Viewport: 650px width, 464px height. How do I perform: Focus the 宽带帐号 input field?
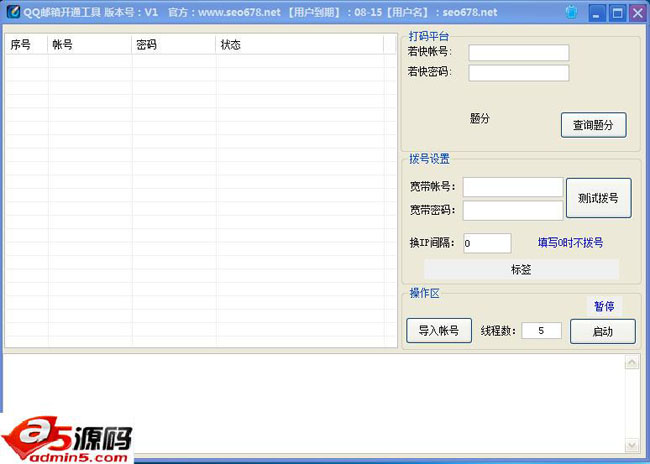(x=513, y=187)
